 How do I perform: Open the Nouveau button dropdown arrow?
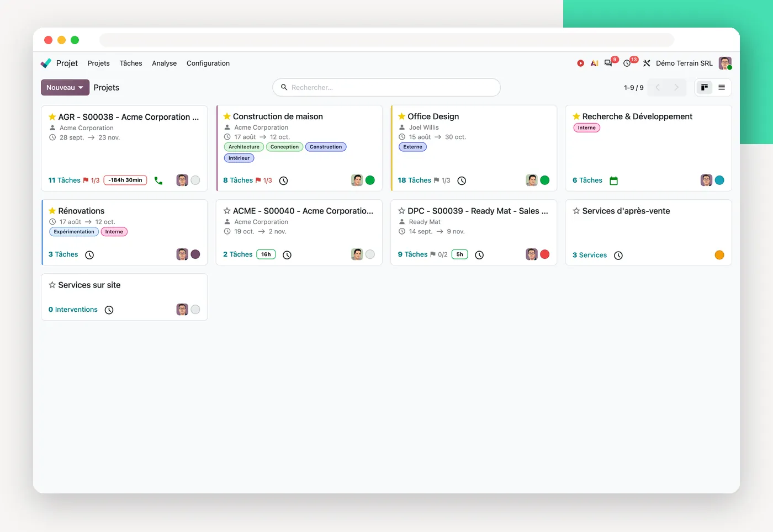pos(81,88)
